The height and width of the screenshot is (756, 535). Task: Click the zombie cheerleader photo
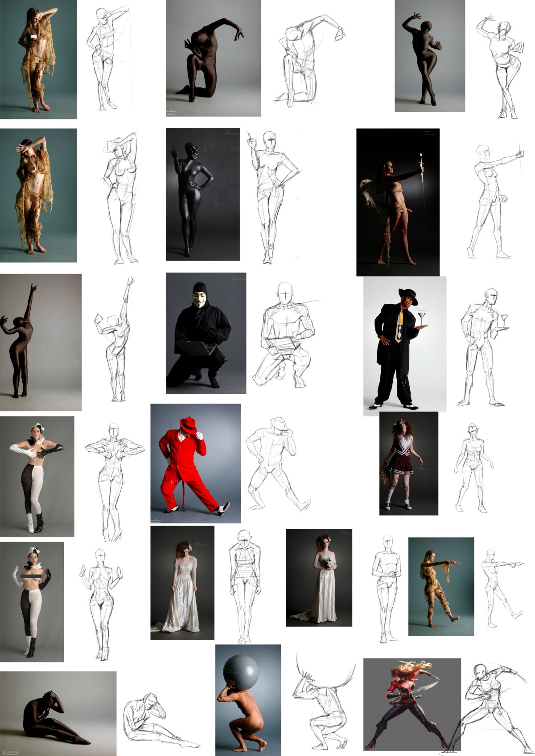click(409, 463)
